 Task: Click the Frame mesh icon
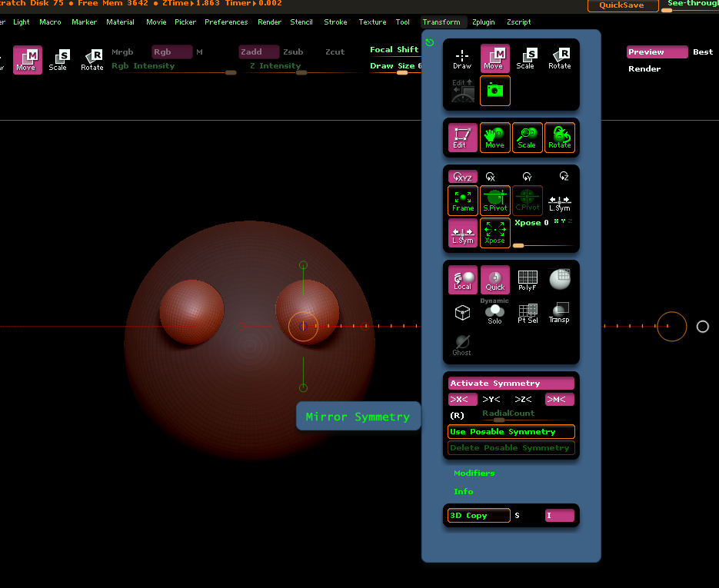pyautogui.click(x=463, y=201)
